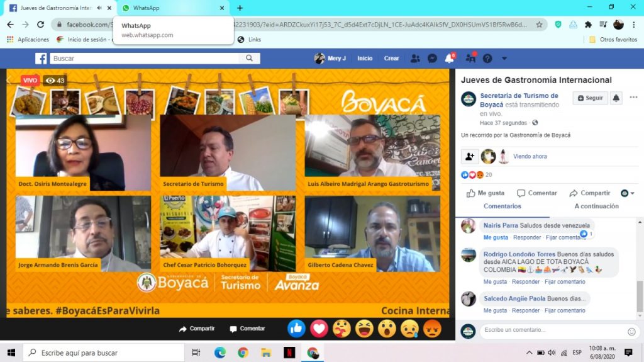The height and width of the screenshot is (362, 644).
Task: Mute the audio on the Facebook tab
Action: click(x=99, y=8)
